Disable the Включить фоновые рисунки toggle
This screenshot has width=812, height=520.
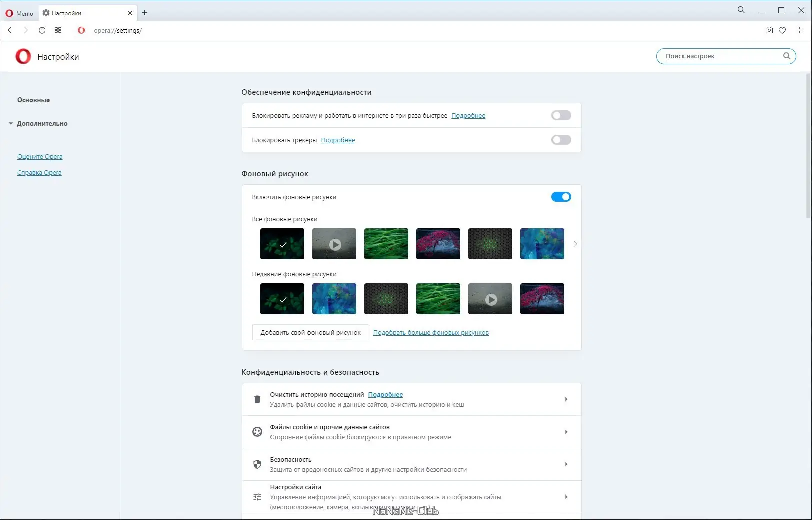561,197
